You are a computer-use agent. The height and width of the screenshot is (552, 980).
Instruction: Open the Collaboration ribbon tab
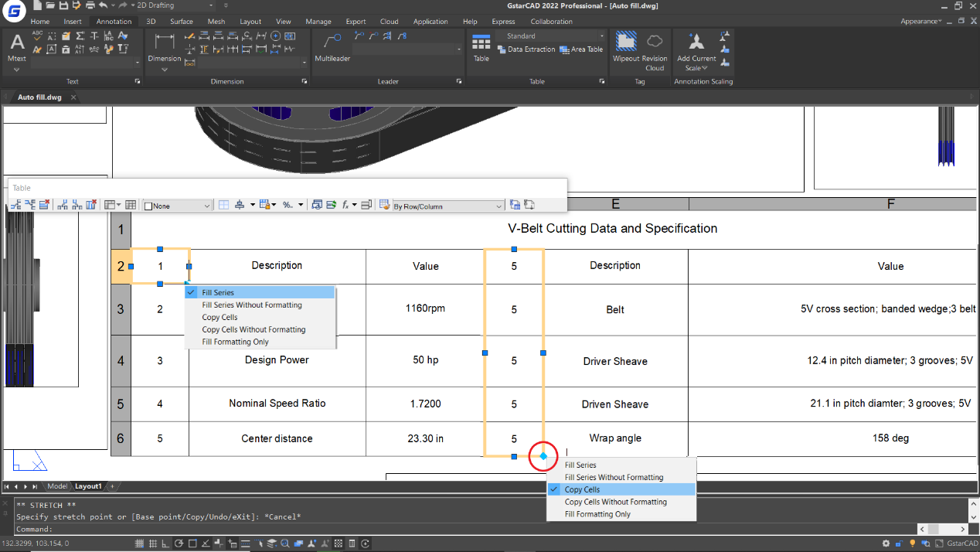pos(552,22)
